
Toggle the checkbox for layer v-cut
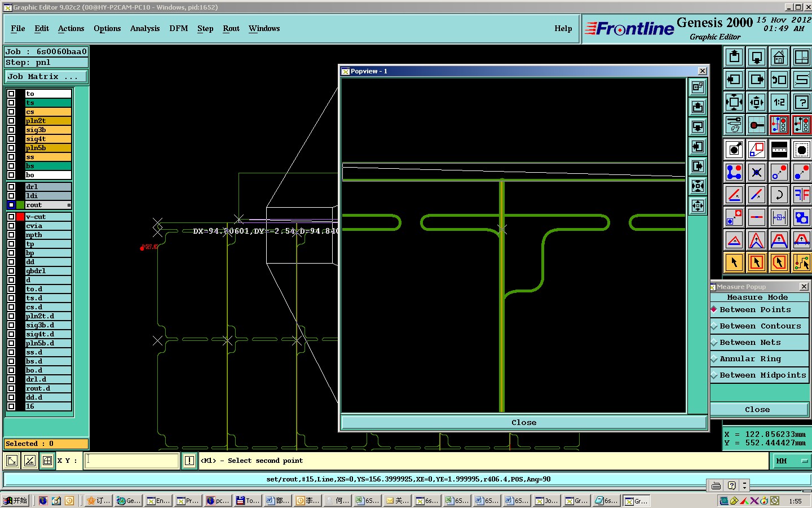click(11, 217)
